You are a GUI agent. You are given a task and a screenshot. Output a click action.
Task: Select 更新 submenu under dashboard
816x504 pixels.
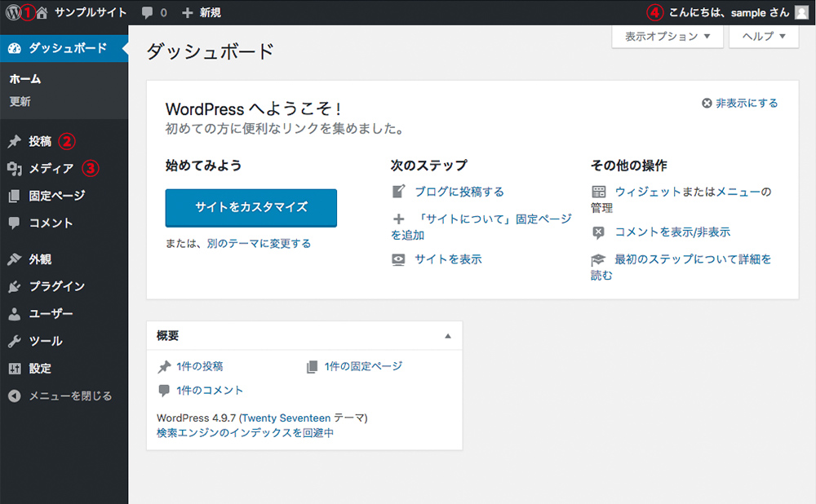click(x=20, y=102)
